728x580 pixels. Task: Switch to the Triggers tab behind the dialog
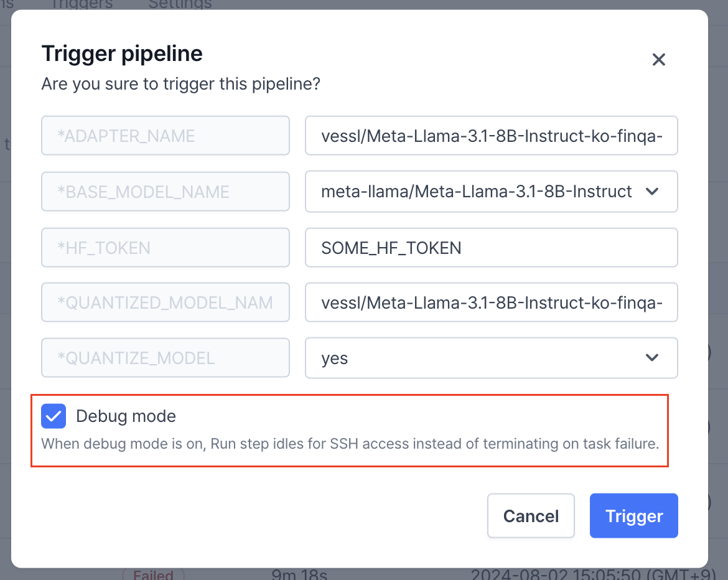coord(81,4)
